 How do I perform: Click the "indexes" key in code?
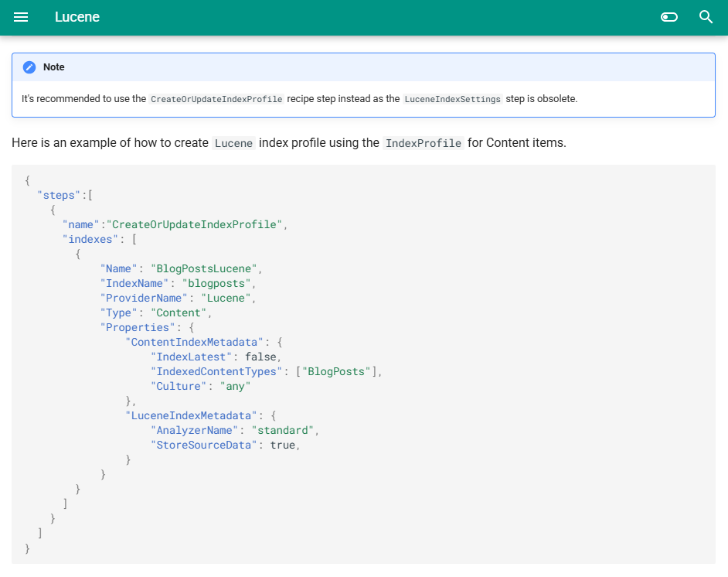click(90, 239)
